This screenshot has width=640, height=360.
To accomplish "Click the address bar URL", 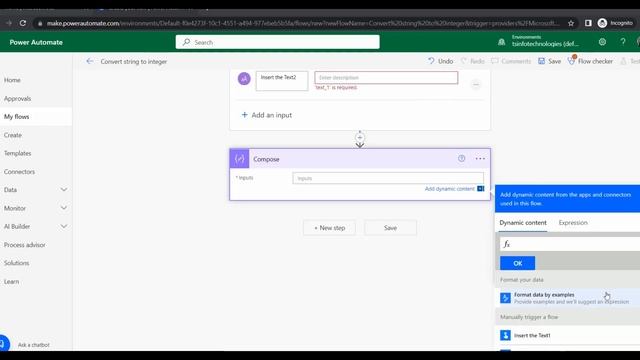I will click(x=302, y=23).
